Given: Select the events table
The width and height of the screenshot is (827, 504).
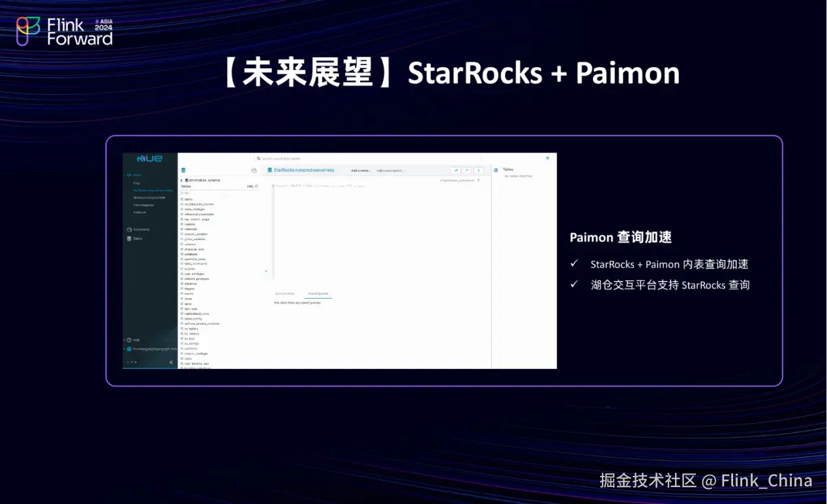Looking at the screenshot, I should tap(188, 293).
